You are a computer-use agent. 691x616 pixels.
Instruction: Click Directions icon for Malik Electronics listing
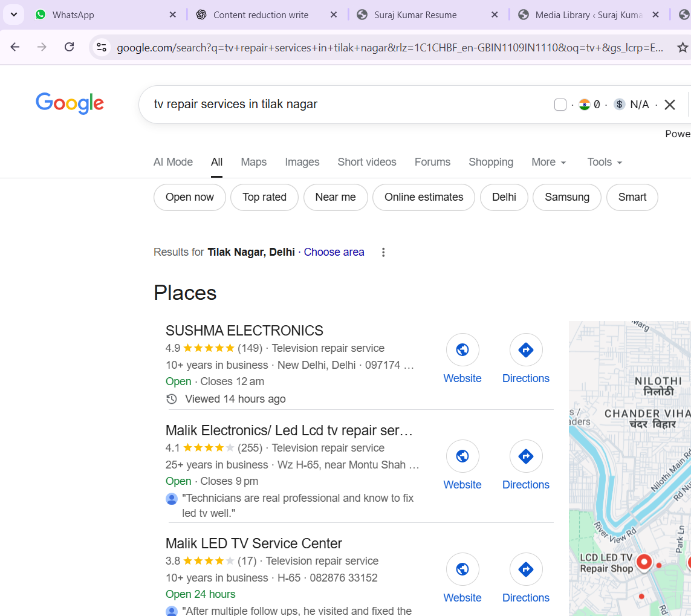tap(525, 456)
